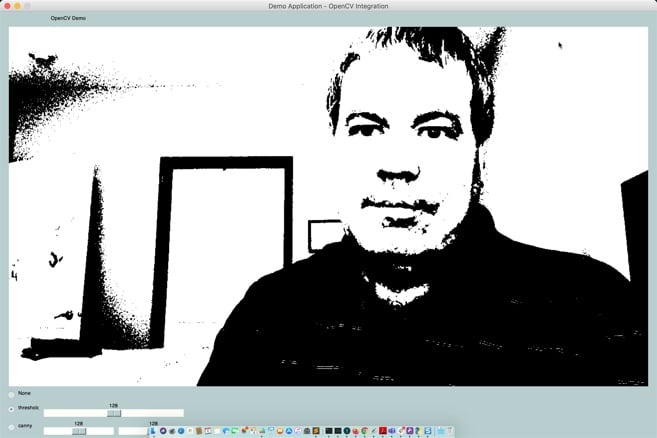
Task: Enable the threshold filter radio button
Action: click(12, 409)
